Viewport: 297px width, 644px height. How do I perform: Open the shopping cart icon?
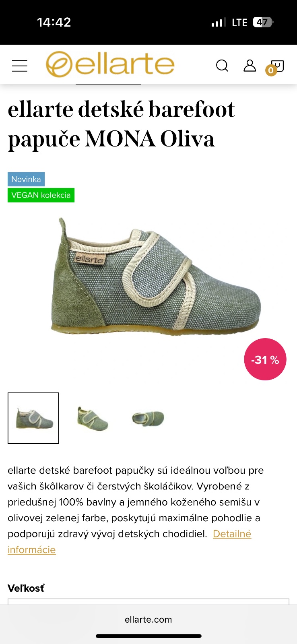point(278,66)
